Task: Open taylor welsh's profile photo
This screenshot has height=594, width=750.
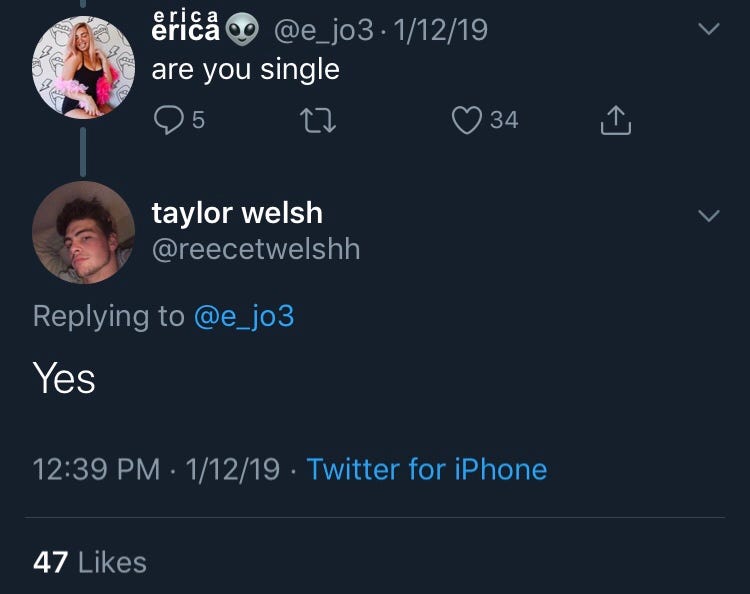Action: point(83,232)
